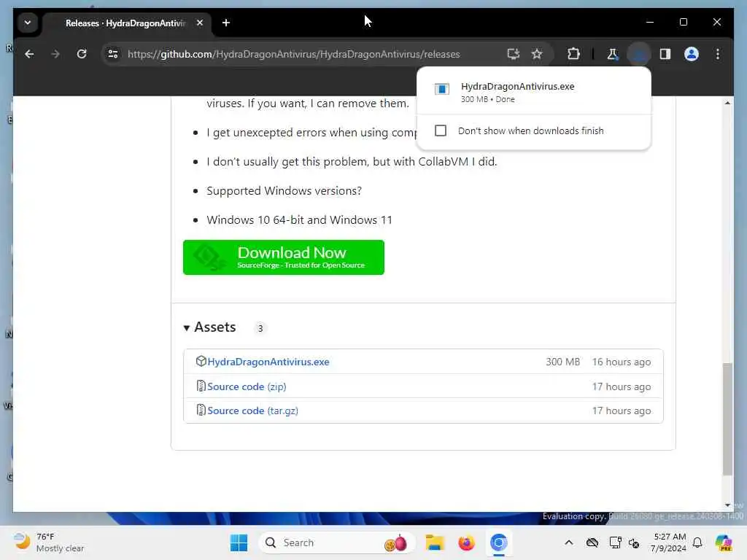Open the weather widget showing 76°F

point(49,542)
